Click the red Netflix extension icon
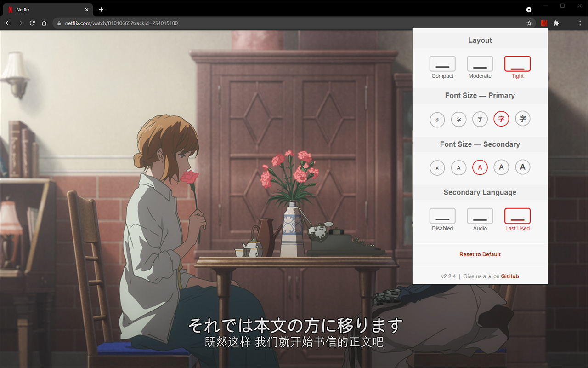Screen dimensions: 588x368 544,23
